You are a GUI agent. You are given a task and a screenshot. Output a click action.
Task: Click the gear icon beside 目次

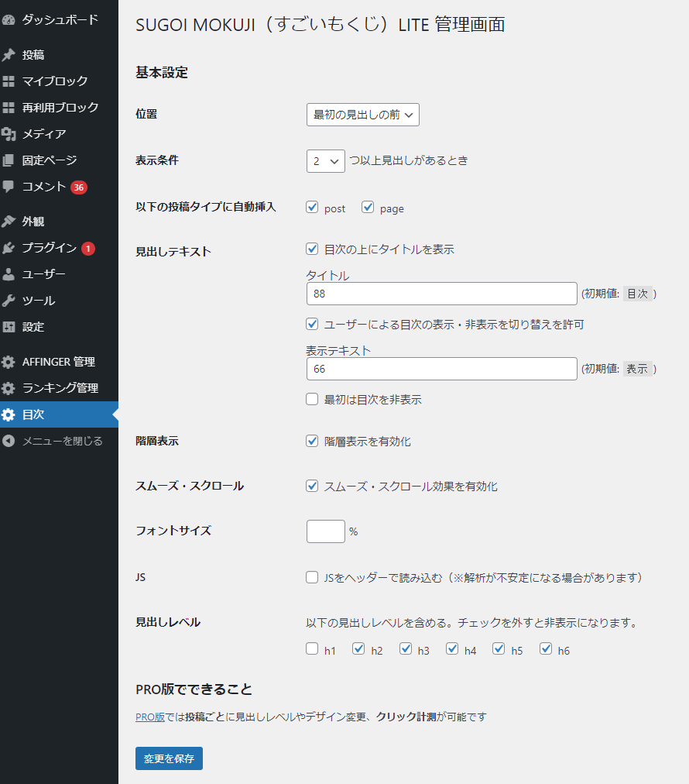pos(9,414)
